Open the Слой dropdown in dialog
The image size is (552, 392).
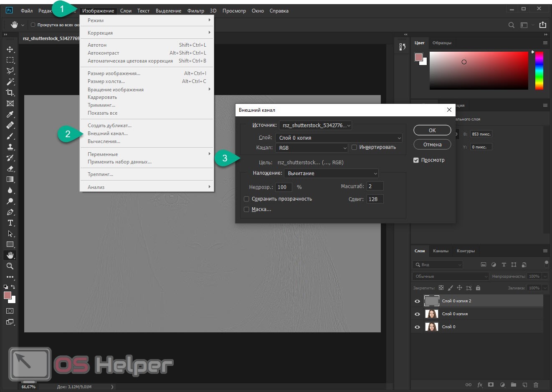[x=339, y=138]
